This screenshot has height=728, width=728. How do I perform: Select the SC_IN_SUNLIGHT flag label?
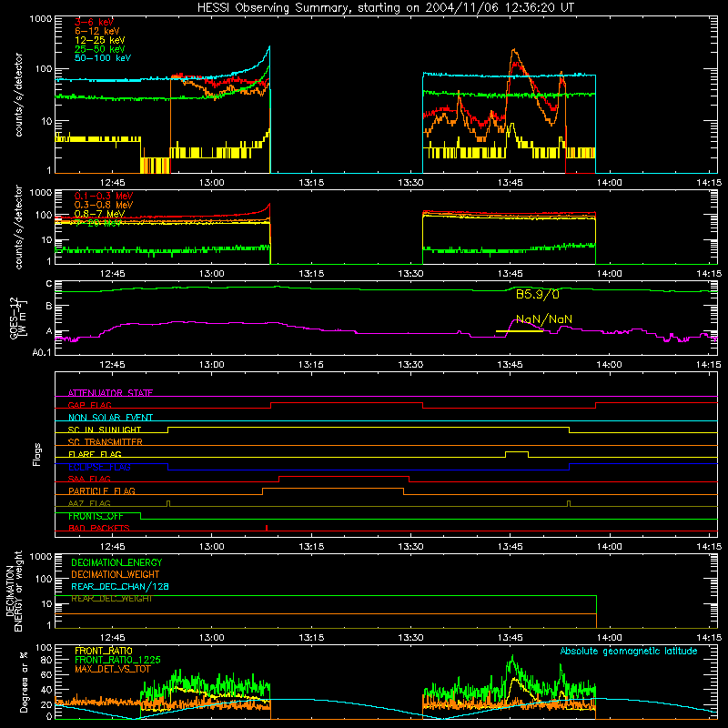tap(105, 430)
